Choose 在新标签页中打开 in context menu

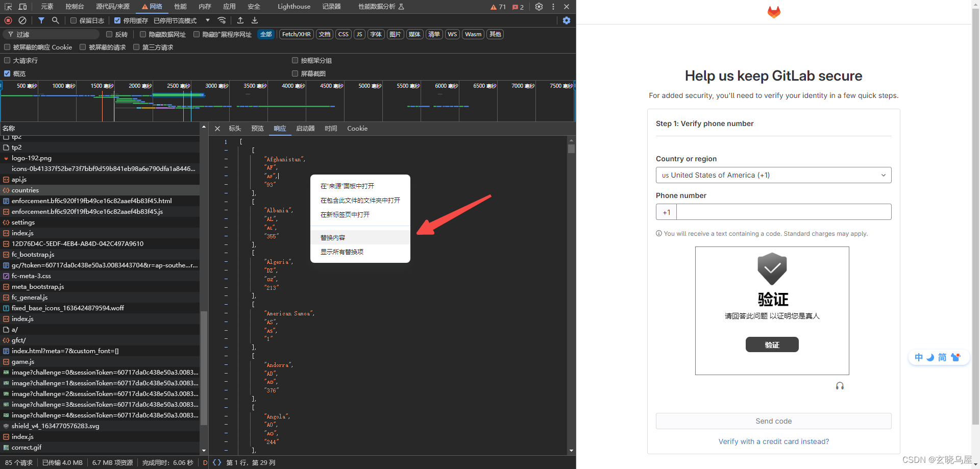point(360,214)
